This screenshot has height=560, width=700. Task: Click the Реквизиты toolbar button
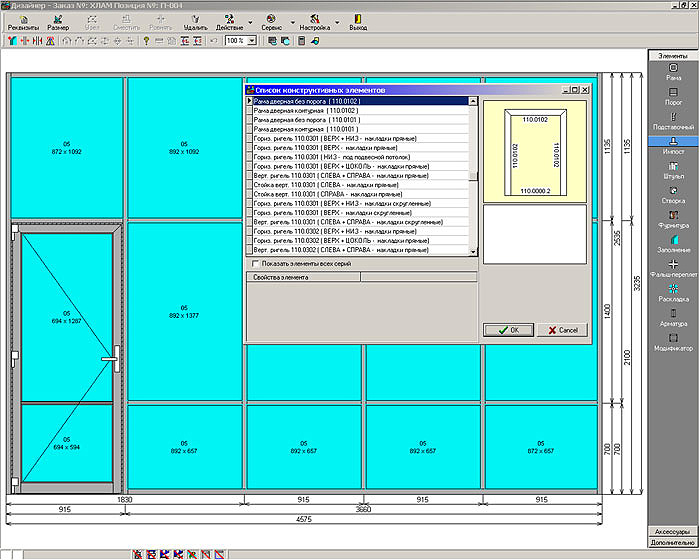pos(23,23)
